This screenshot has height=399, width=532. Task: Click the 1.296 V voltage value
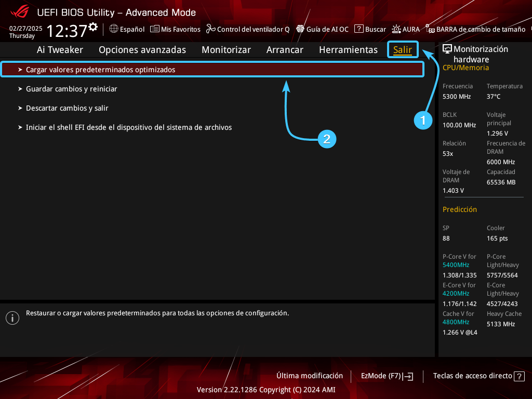(497, 134)
